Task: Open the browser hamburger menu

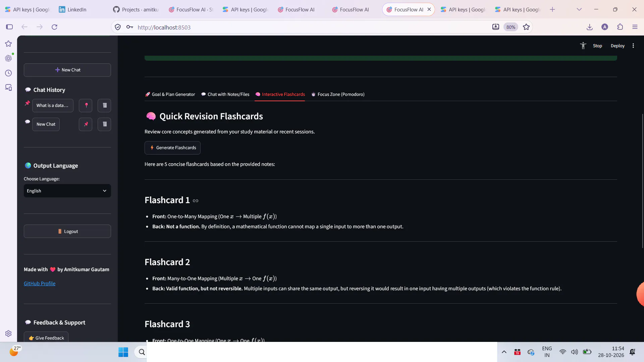Action: tap(635, 27)
